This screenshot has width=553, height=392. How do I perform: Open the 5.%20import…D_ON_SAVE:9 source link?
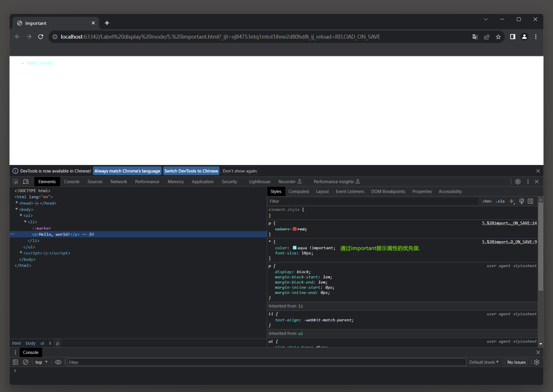(x=509, y=242)
